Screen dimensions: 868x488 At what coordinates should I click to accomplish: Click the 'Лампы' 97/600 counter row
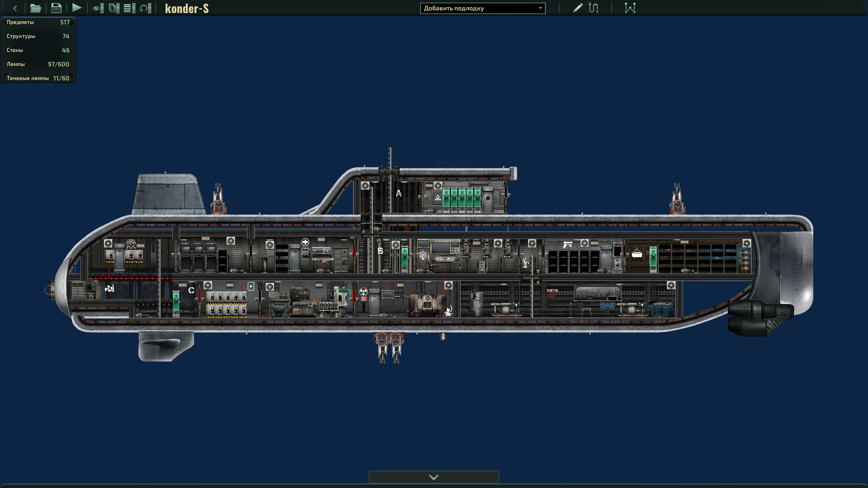[x=38, y=64]
